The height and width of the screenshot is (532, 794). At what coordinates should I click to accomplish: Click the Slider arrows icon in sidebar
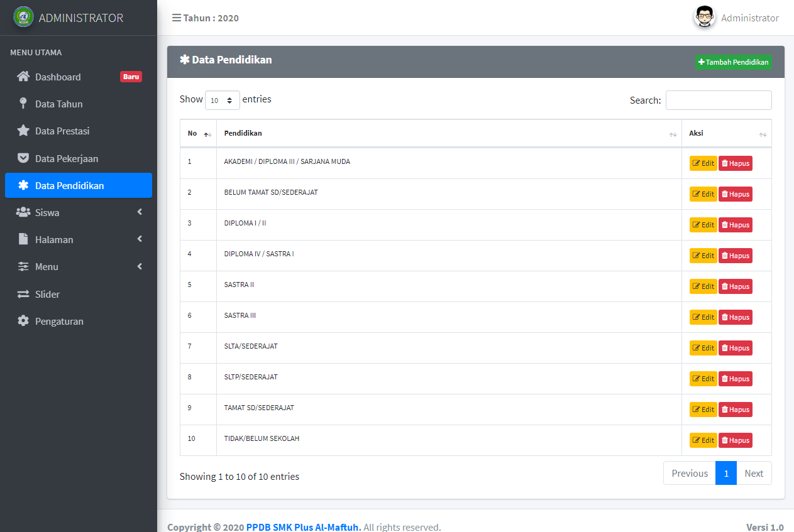pyautogui.click(x=22, y=294)
